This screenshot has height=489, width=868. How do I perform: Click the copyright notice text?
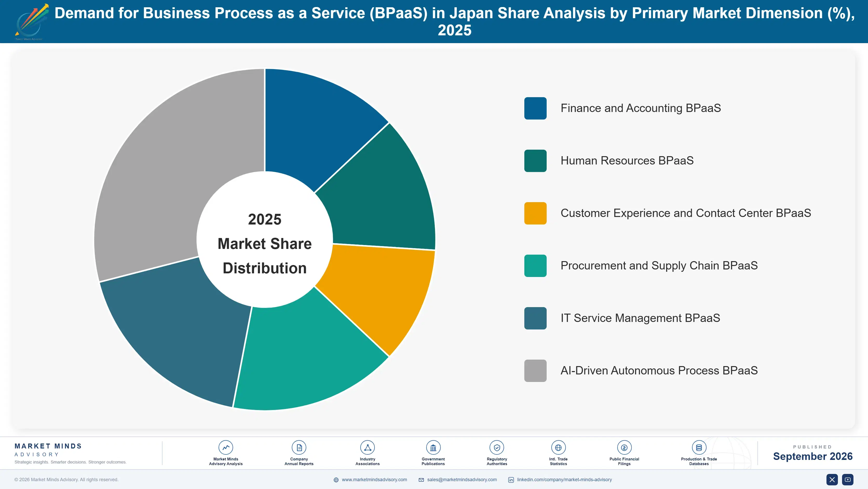point(66,480)
